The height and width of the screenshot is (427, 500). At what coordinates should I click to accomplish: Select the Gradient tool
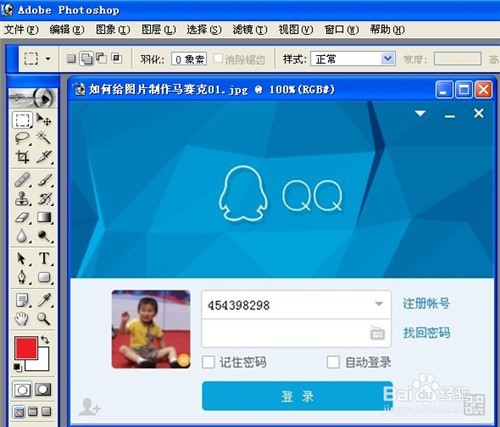[x=44, y=217]
